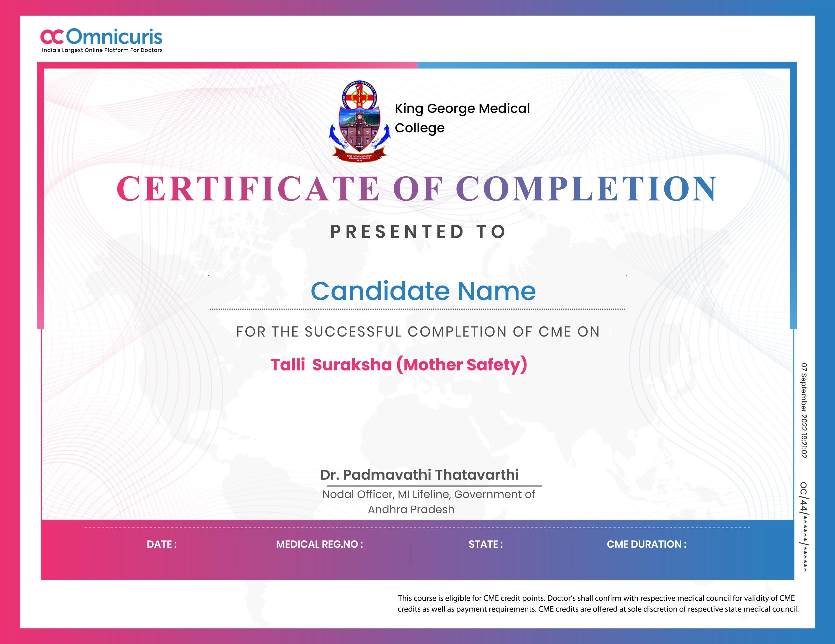This screenshot has height=644, width=835.
Task: Select the STATE field label
Action: 485,544
